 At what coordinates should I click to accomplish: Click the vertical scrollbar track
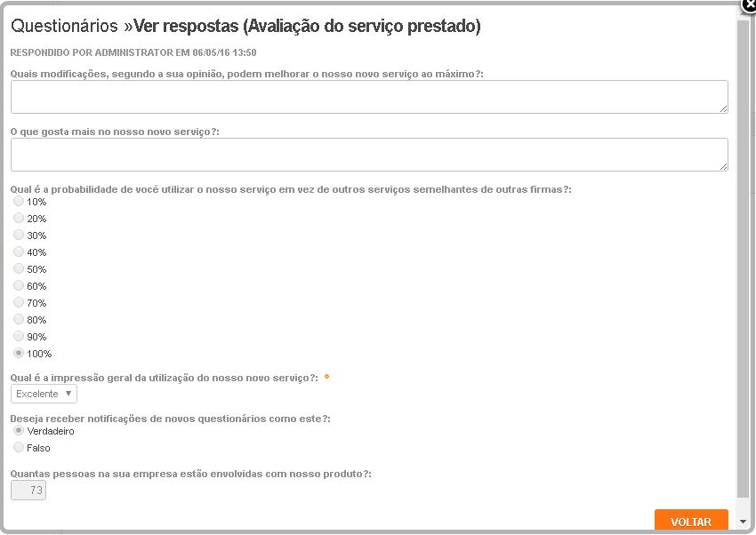(743, 260)
